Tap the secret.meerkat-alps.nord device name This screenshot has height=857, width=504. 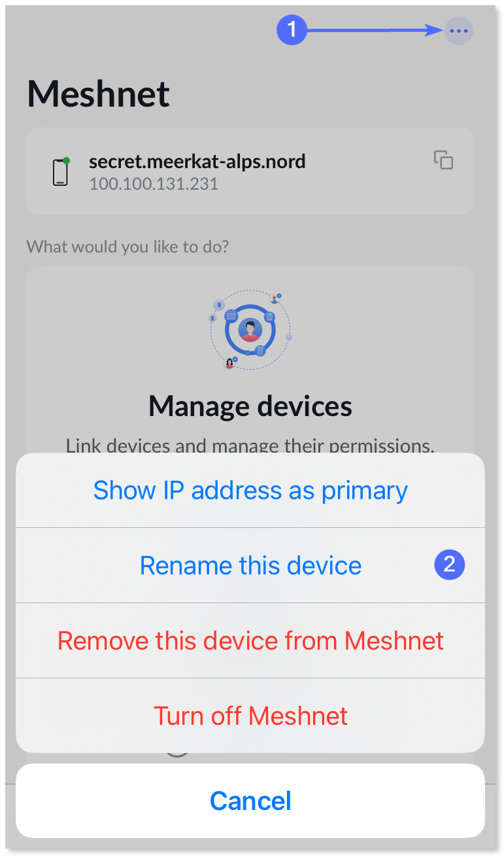coord(197,161)
